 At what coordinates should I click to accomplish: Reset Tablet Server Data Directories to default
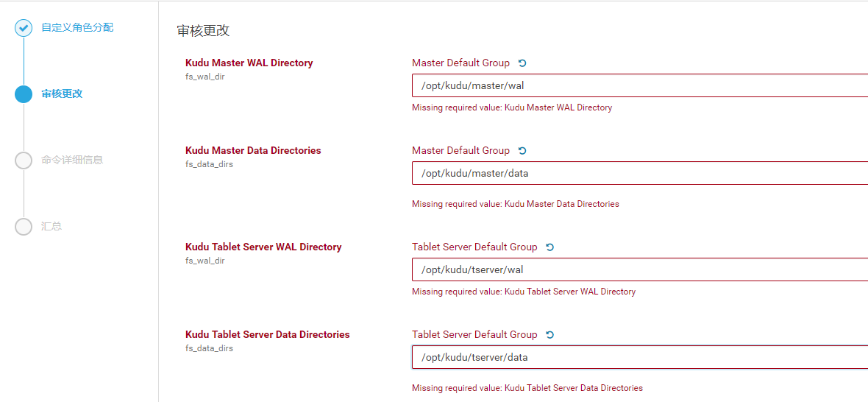point(549,335)
